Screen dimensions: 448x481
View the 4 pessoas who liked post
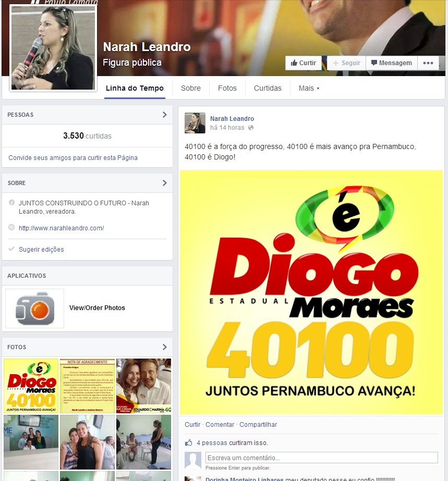coord(212,443)
